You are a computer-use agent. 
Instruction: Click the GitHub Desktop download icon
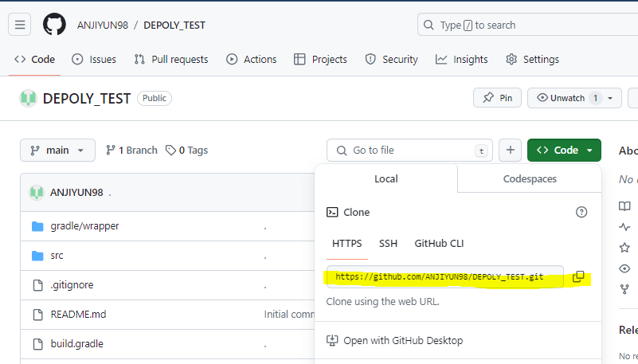[332, 340]
